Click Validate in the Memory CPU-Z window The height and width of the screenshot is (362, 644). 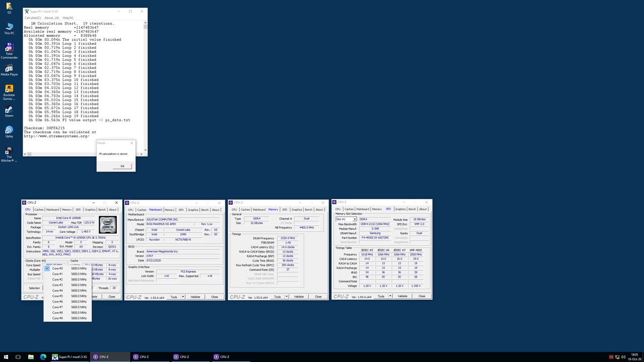tap(299, 297)
